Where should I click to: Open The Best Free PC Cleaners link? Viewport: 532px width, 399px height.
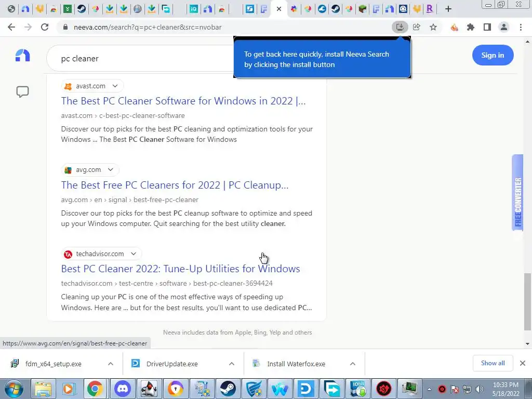pos(175,185)
